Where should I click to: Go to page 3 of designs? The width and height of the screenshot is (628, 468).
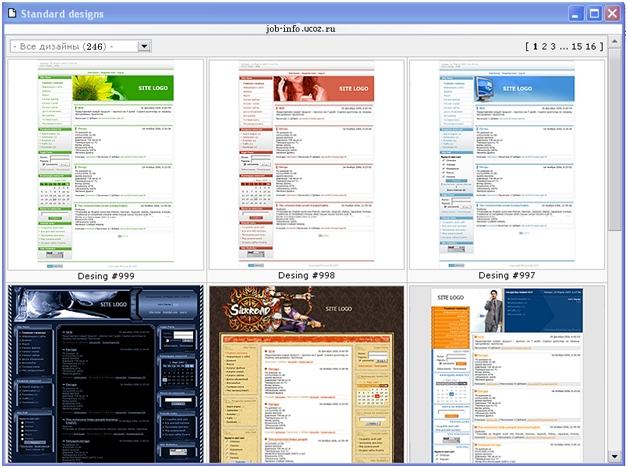click(x=553, y=46)
